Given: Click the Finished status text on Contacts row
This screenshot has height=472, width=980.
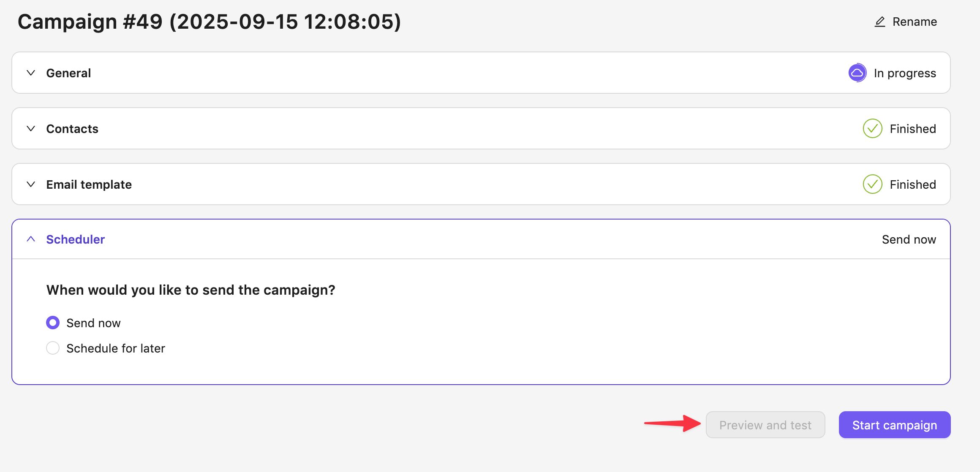Looking at the screenshot, I should [912, 129].
